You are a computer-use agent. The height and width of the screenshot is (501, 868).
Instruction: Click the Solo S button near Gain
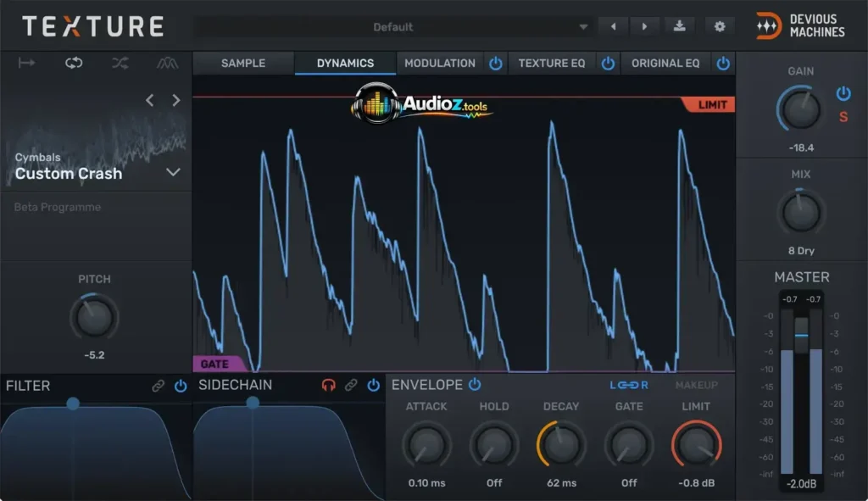coord(843,117)
